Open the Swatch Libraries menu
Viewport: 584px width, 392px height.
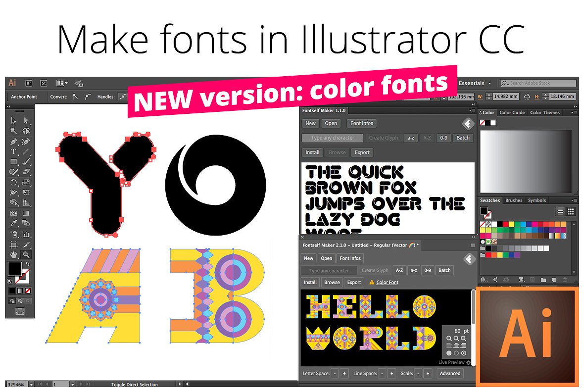[484, 280]
